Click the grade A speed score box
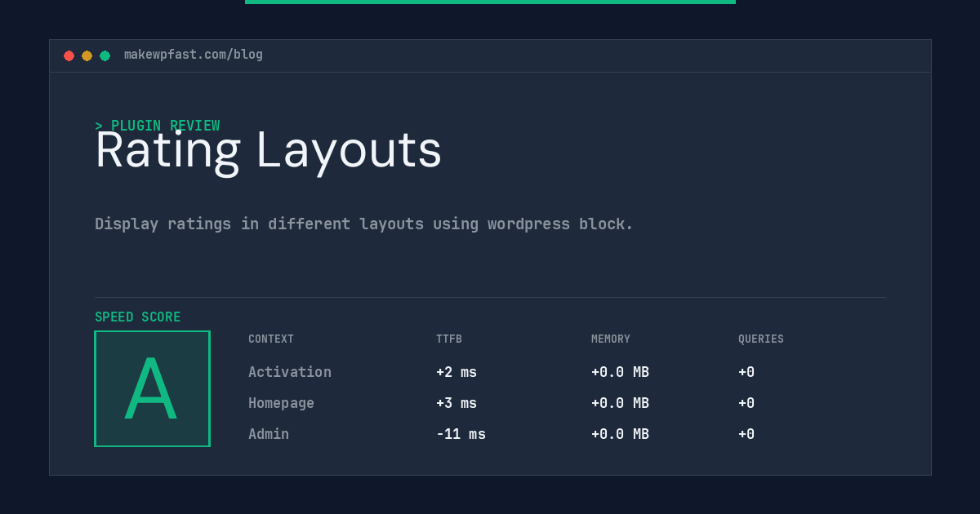This screenshot has height=514, width=980. coord(152,388)
